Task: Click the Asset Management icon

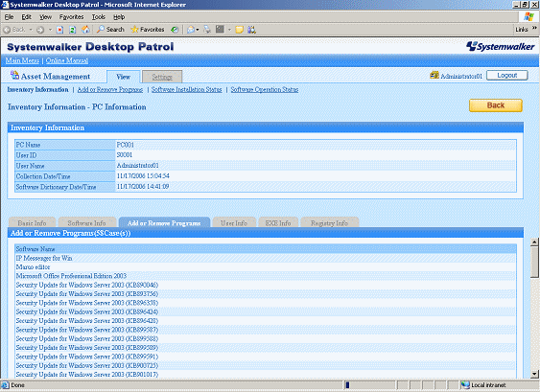Action: 14,75
